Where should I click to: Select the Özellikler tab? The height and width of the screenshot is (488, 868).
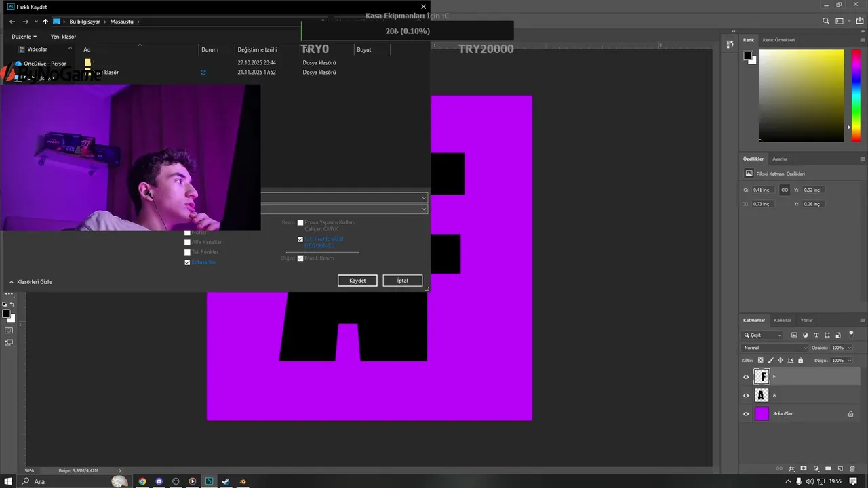[x=753, y=159]
